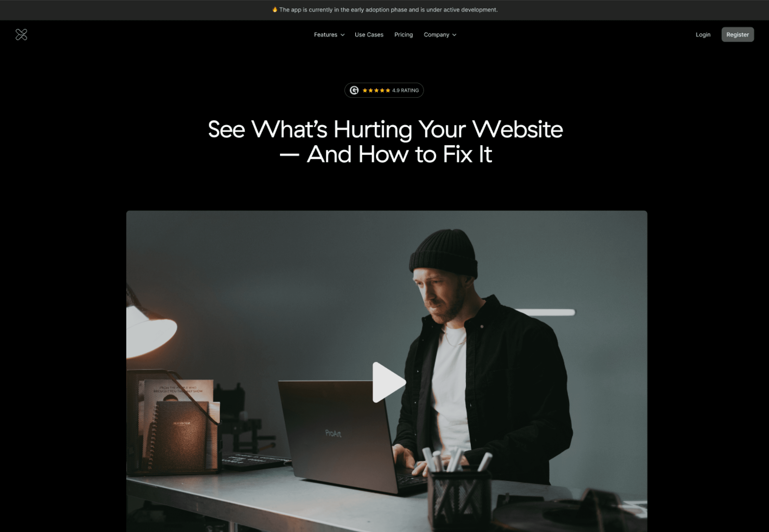
Task: Click the Register button
Action: [738, 35]
